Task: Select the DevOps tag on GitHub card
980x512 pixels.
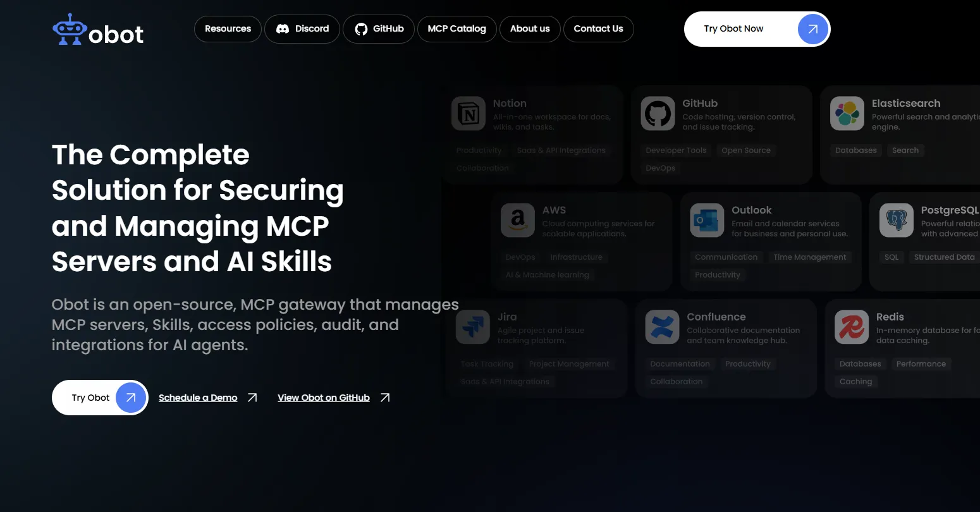Action: (661, 168)
